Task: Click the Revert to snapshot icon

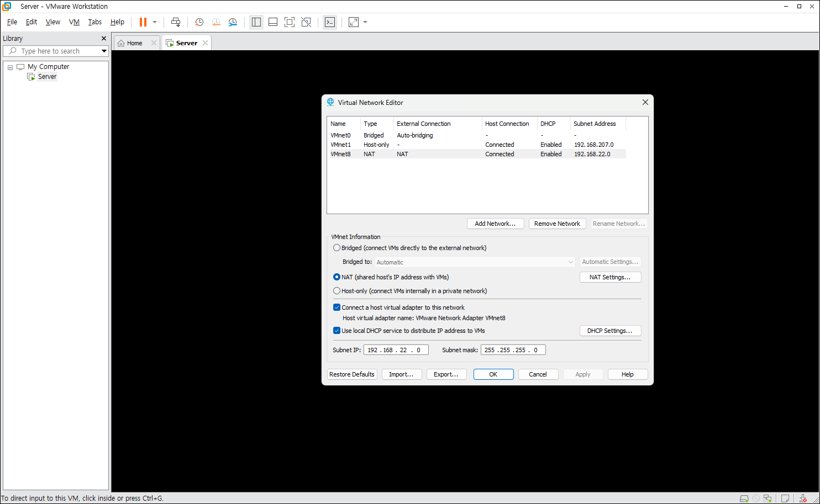Action: tap(216, 22)
